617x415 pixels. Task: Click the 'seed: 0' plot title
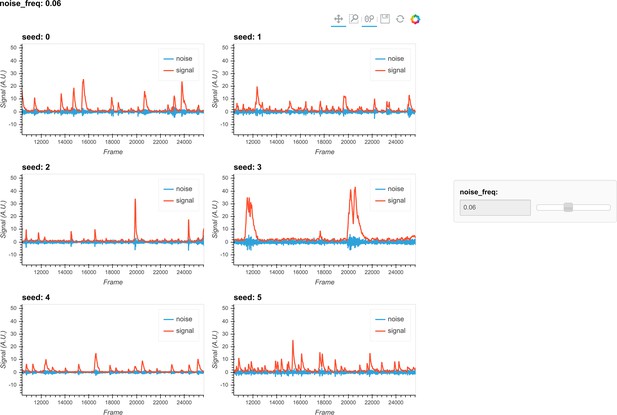36,37
